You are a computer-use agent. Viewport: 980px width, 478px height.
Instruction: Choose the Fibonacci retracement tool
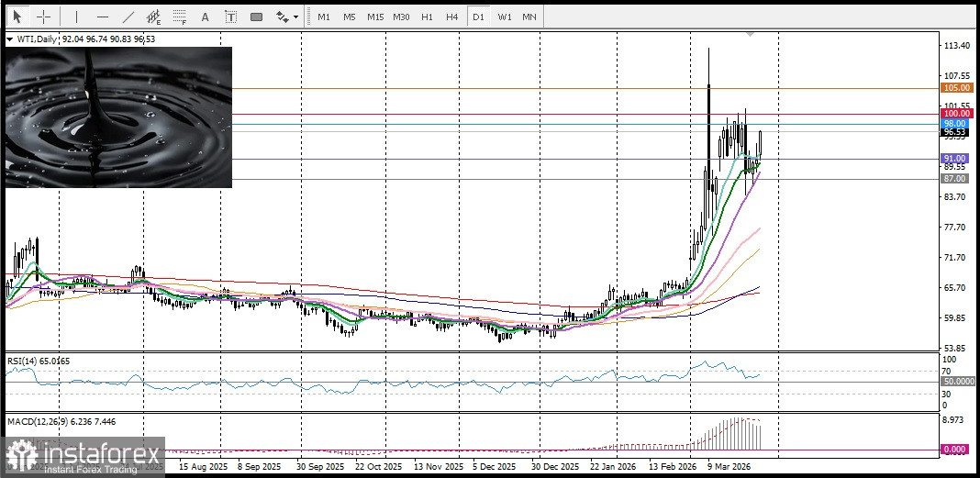180,17
